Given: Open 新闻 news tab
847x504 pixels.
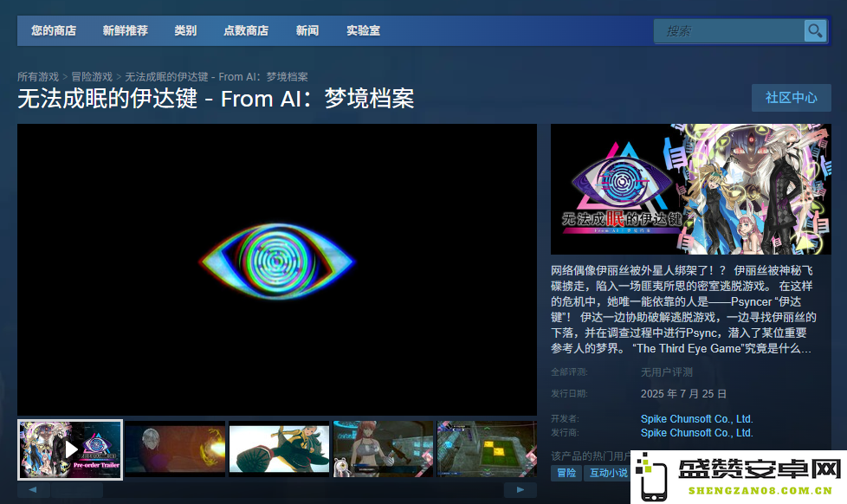Looking at the screenshot, I should click(307, 31).
